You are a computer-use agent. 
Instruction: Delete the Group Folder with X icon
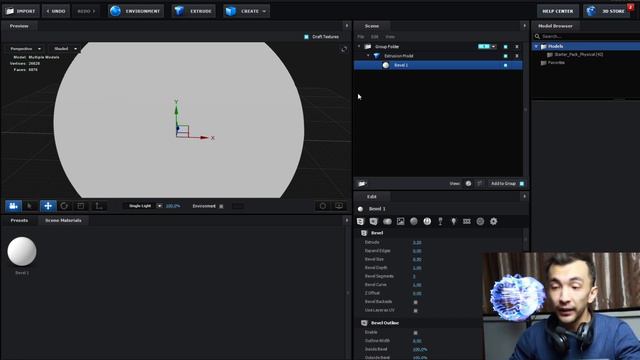point(517,47)
